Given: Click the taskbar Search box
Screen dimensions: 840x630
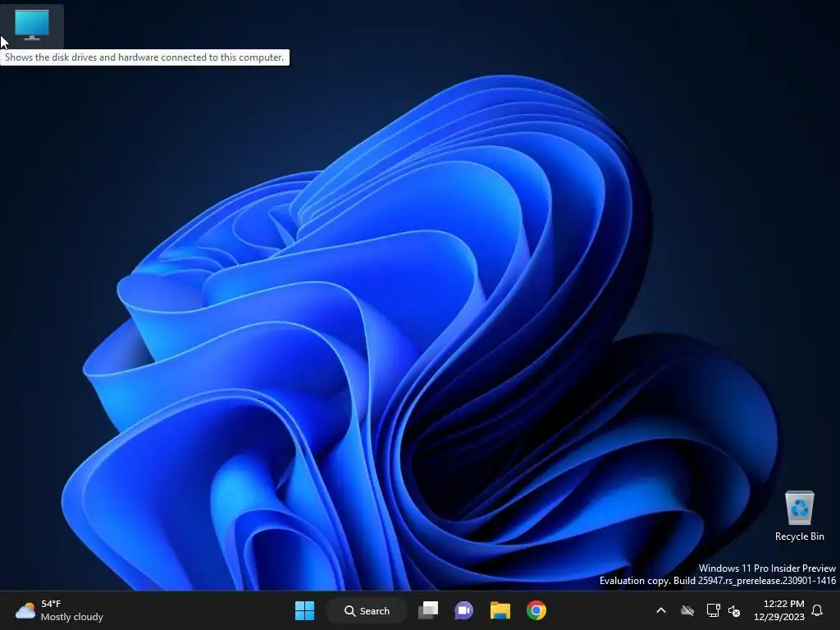Looking at the screenshot, I should coord(367,610).
